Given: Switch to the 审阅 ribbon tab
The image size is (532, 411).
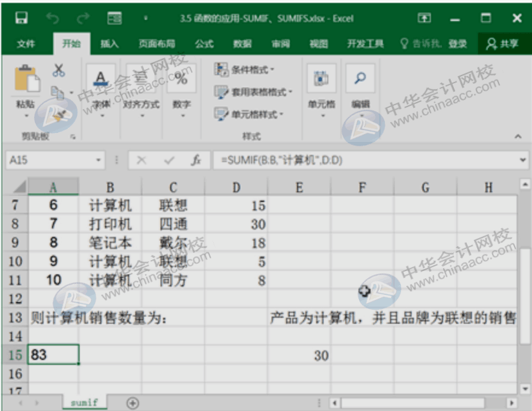Looking at the screenshot, I should pos(281,43).
